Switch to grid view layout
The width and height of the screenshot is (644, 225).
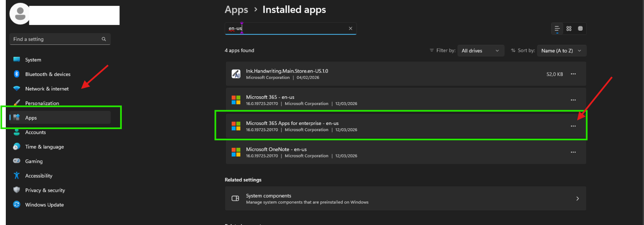569,28
